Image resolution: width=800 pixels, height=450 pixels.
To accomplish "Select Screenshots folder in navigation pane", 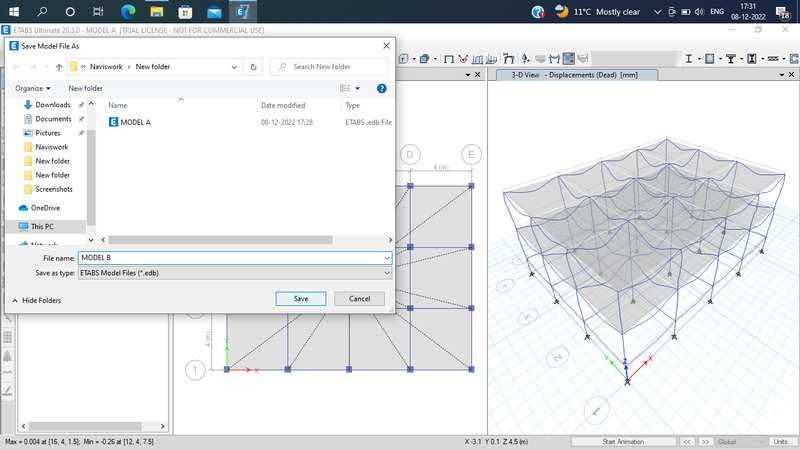I will [54, 189].
